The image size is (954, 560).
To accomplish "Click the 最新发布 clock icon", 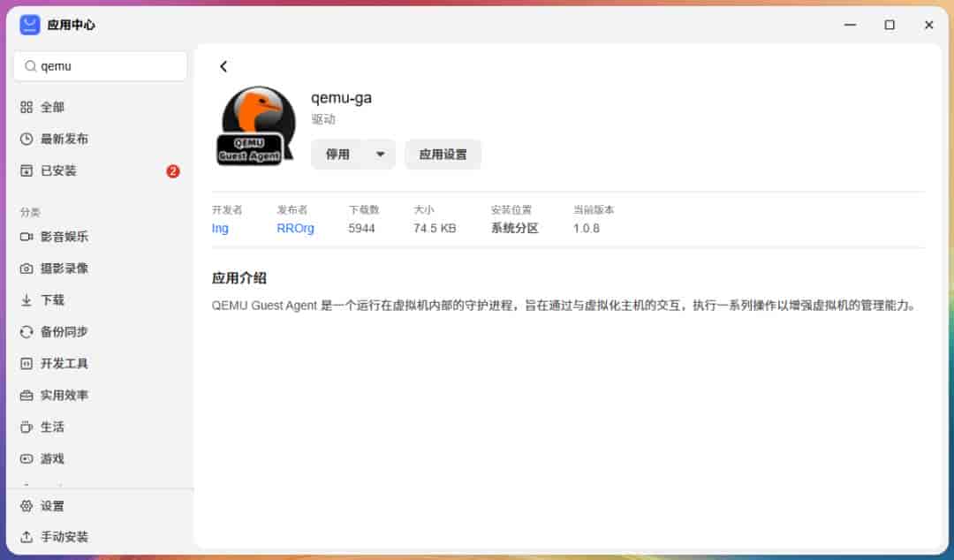I will (x=26, y=139).
